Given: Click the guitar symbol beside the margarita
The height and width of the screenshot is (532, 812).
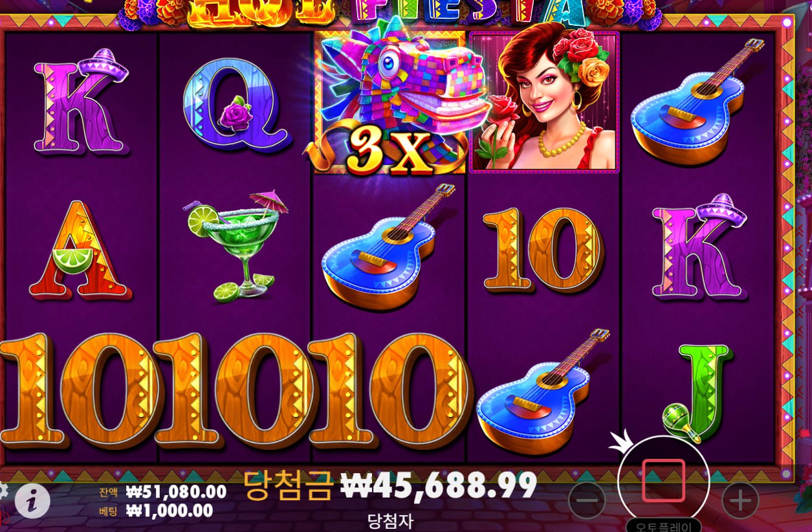Looking at the screenshot, I should (388, 247).
